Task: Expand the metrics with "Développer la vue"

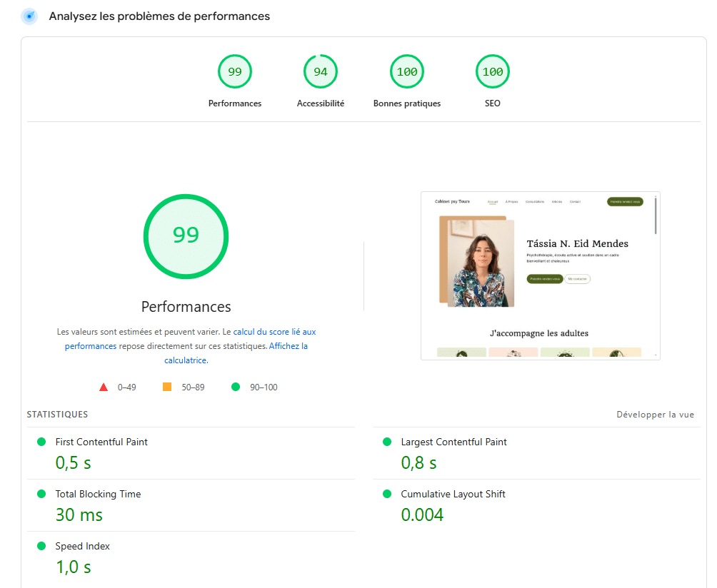Action: pyautogui.click(x=655, y=414)
